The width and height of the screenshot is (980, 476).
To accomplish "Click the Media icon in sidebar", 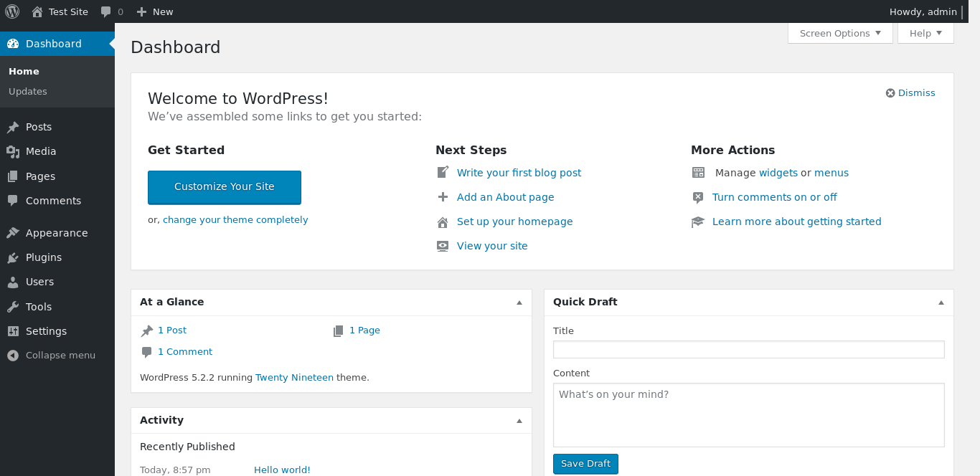I will (13, 152).
